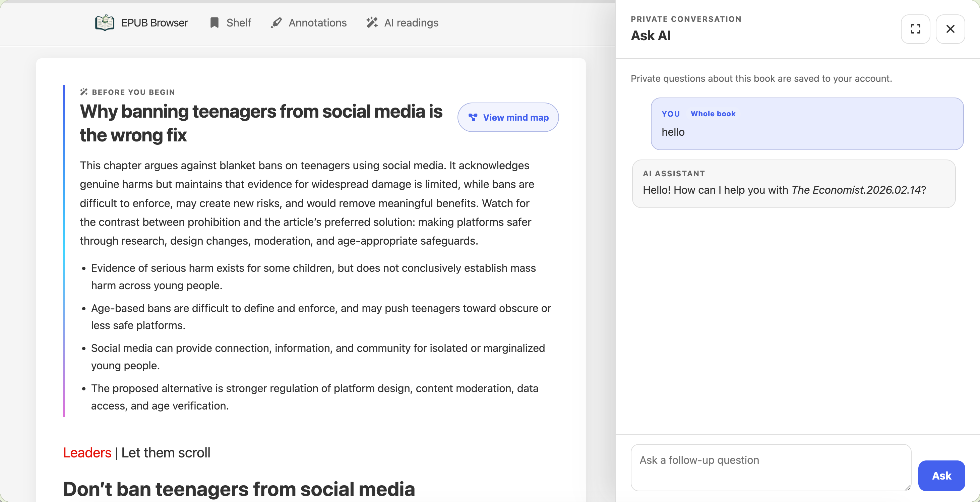Click the Leaders section link
Viewport: 980px width, 502px height.
[87, 452]
